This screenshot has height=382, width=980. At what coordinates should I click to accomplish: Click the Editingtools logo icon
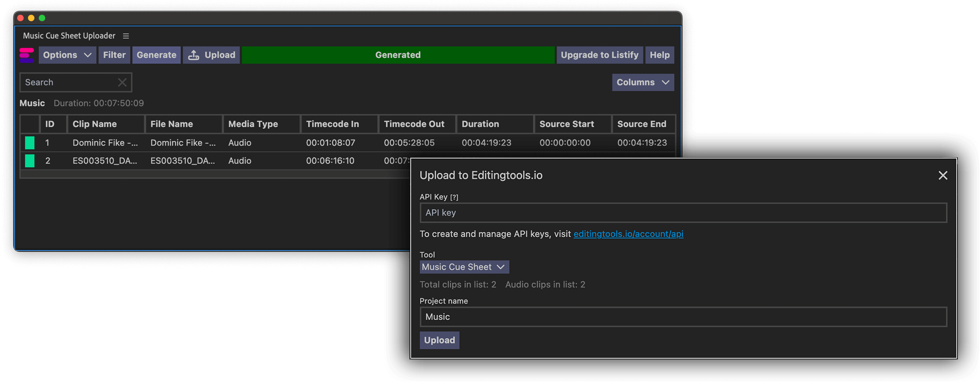pos(27,55)
